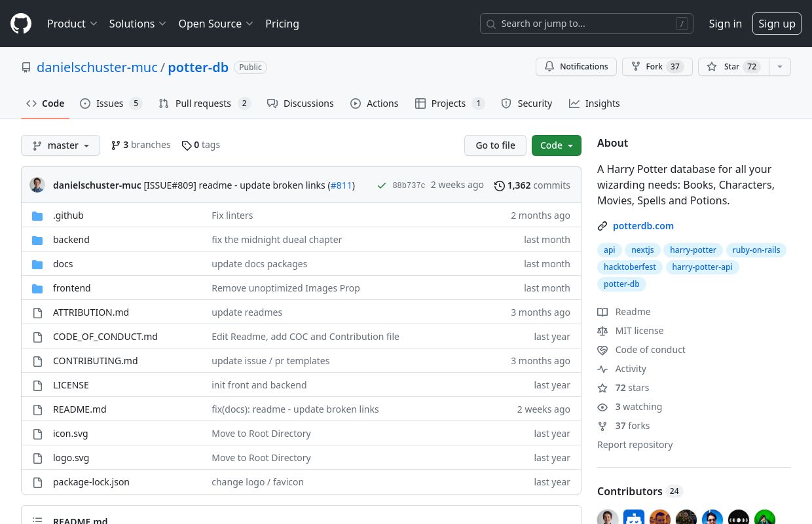Switch to the Actions tab
Screen dimensions: 812x524
tap(375, 103)
